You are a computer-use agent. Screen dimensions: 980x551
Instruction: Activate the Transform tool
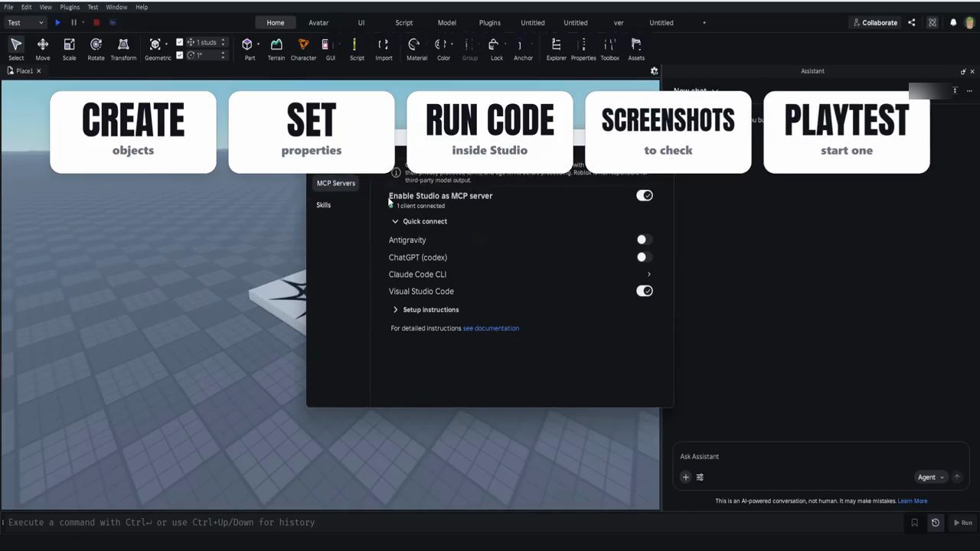click(123, 49)
